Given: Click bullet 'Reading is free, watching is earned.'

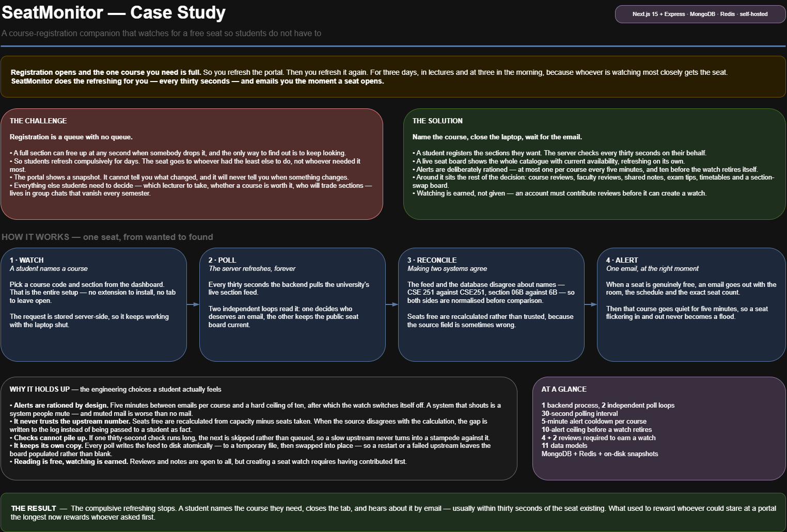Looking at the screenshot, I should [x=209, y=462].
